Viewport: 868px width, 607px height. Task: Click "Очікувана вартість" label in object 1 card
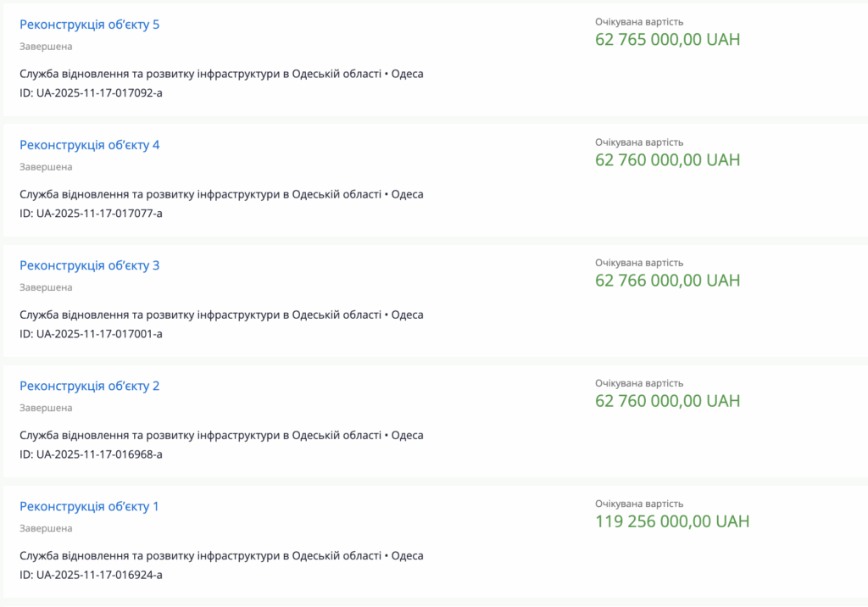638,504
